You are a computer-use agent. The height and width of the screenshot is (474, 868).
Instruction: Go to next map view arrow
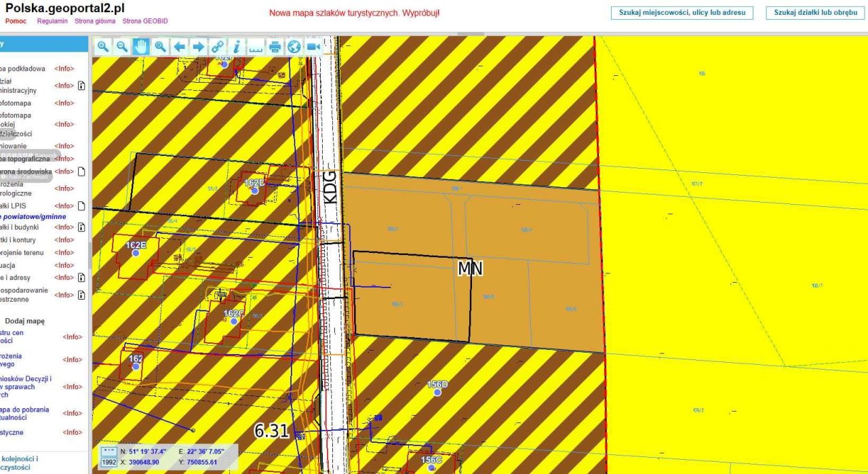[198, 46]
